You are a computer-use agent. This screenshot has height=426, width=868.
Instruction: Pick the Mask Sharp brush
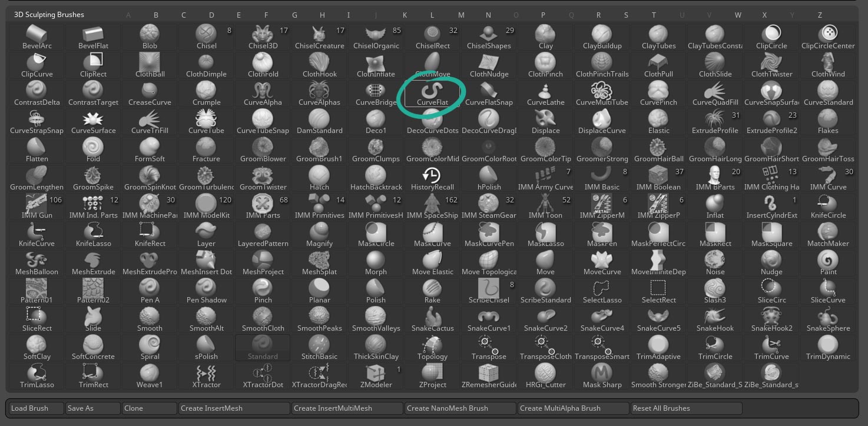click(602, 376)
